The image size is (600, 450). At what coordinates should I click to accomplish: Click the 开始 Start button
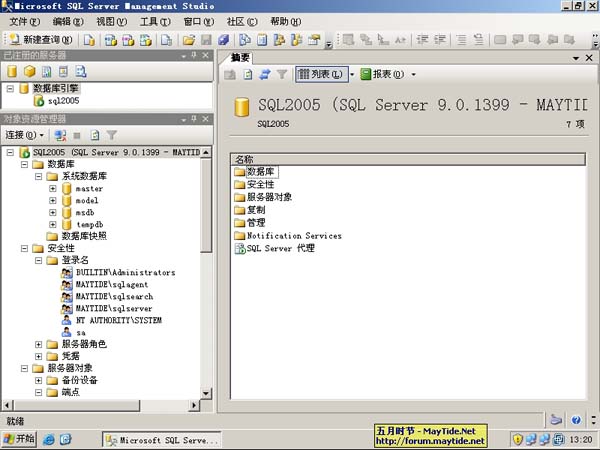tap(19, 439)
